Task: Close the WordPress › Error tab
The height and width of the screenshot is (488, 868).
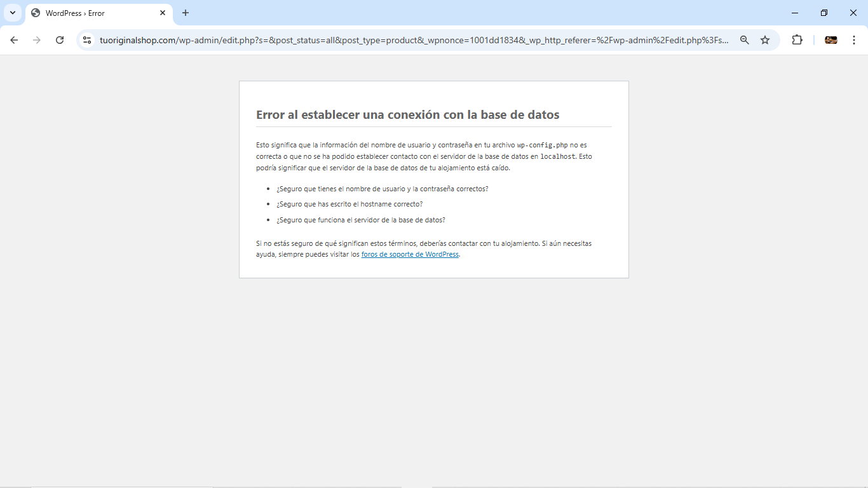Action: pyautogui.click(x=163, y=13)
